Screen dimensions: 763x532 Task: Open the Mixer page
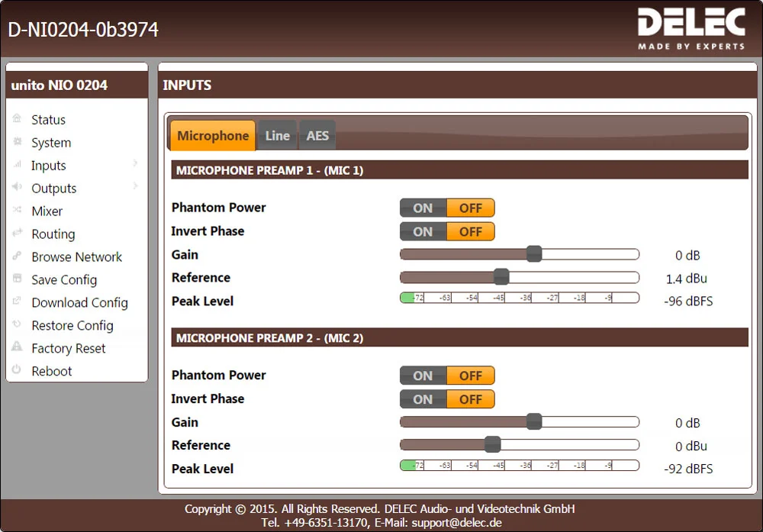pos(47,211)
